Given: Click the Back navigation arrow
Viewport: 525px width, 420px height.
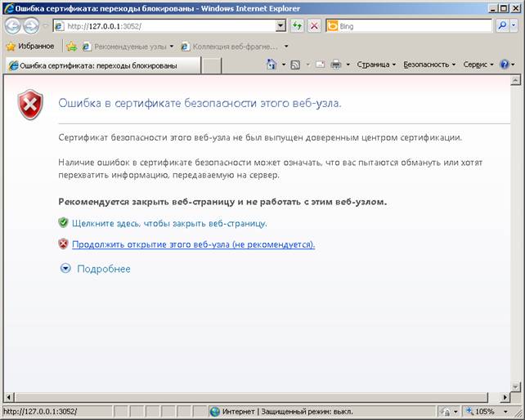Looking at the screenshot, I should pos(13,25).
